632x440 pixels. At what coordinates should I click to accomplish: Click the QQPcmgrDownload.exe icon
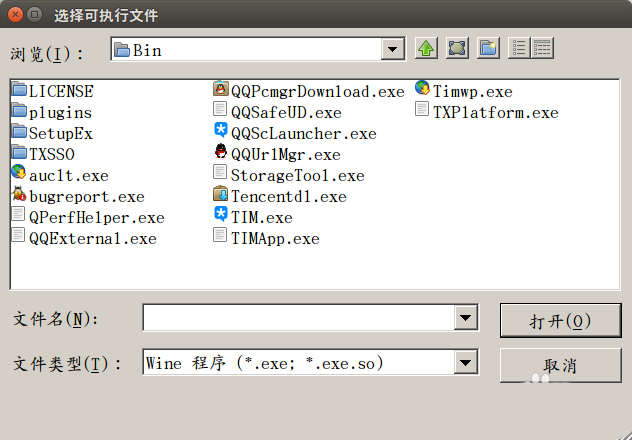tap(220, 89)
